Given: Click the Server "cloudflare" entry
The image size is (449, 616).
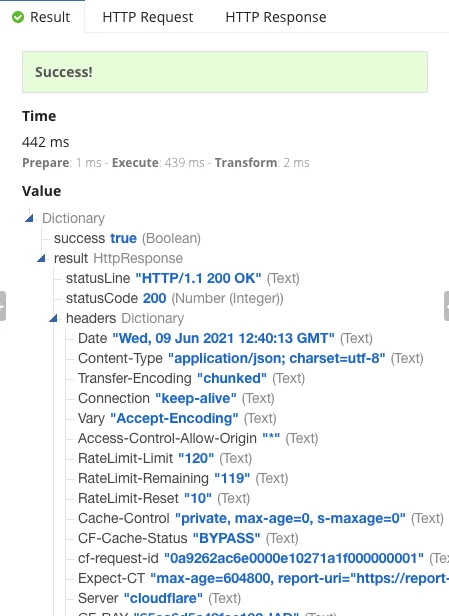Looking at the screenshot, I should point(159,598).
